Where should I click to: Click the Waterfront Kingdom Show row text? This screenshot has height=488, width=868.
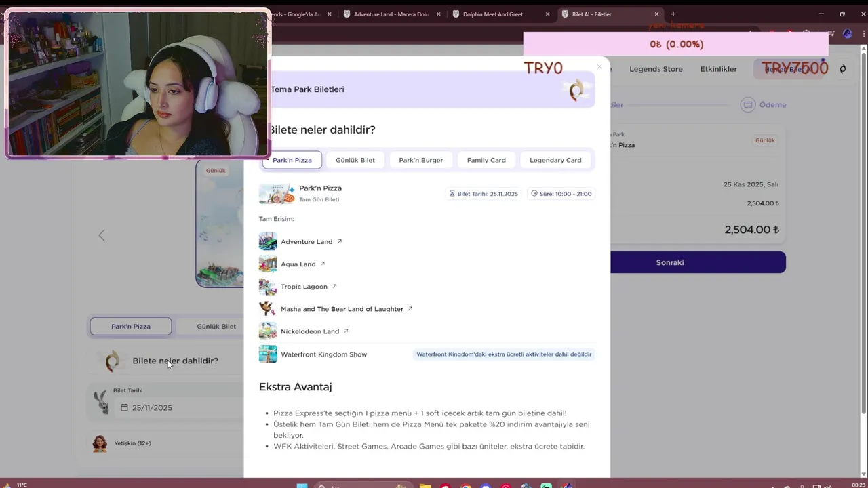323,354
